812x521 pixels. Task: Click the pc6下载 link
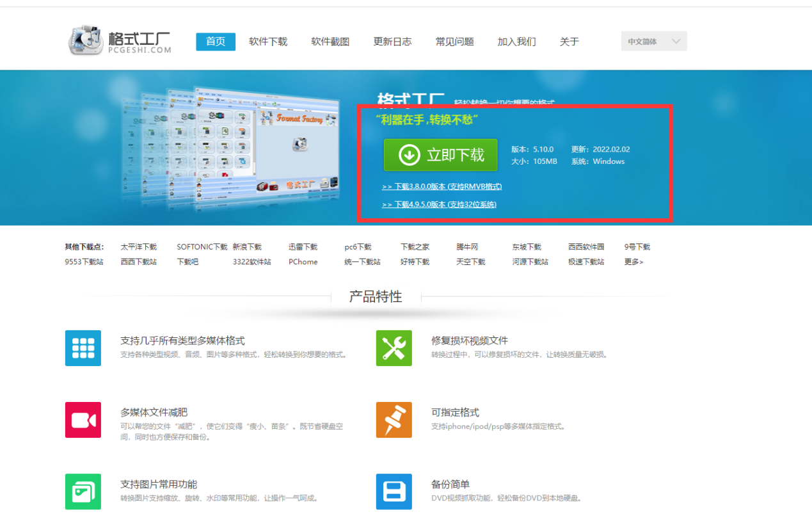pyautogui.click(x=358, y=247)
